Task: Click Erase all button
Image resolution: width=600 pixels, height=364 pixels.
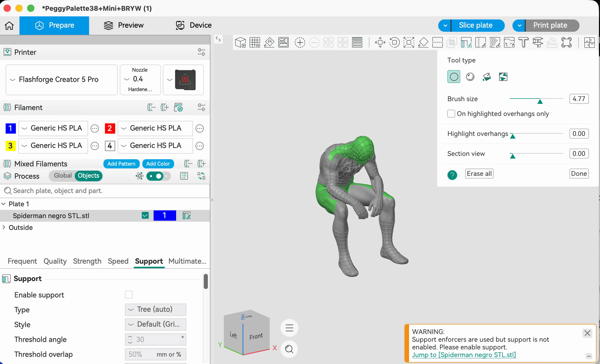Action: click(x=479, y=174)
